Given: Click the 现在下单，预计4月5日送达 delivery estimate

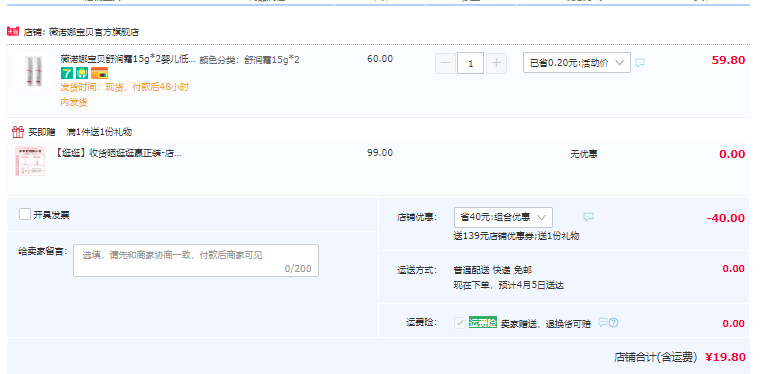Looking at the screenshot, I should point(509,285).
